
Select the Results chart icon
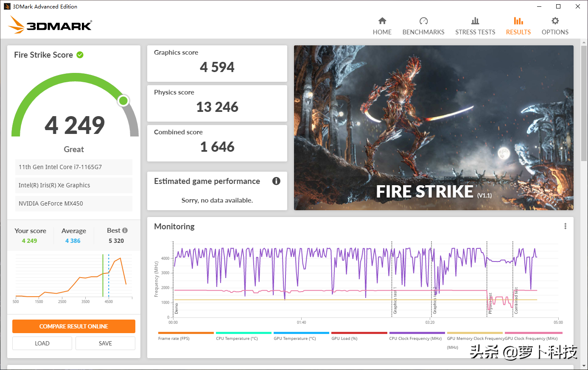[x=518, y=21]
